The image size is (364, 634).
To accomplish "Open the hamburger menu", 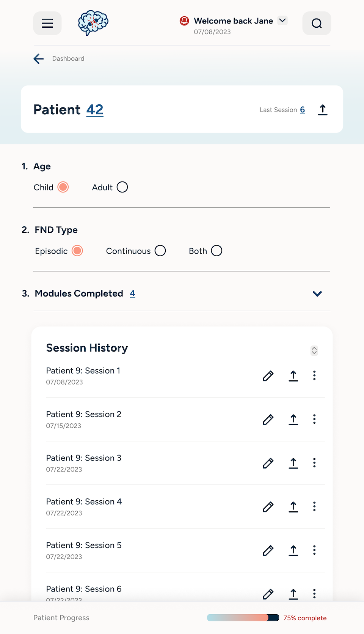I will (x=47, y=24).
